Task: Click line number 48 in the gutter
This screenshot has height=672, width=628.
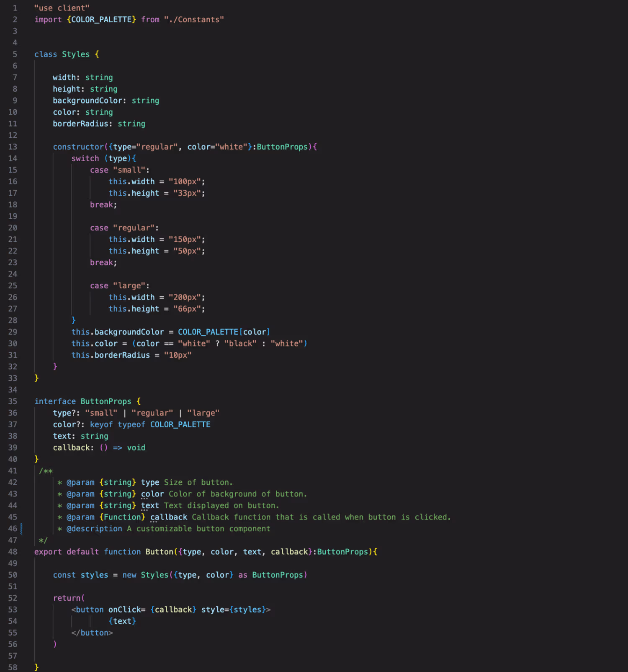Action: 13,552
